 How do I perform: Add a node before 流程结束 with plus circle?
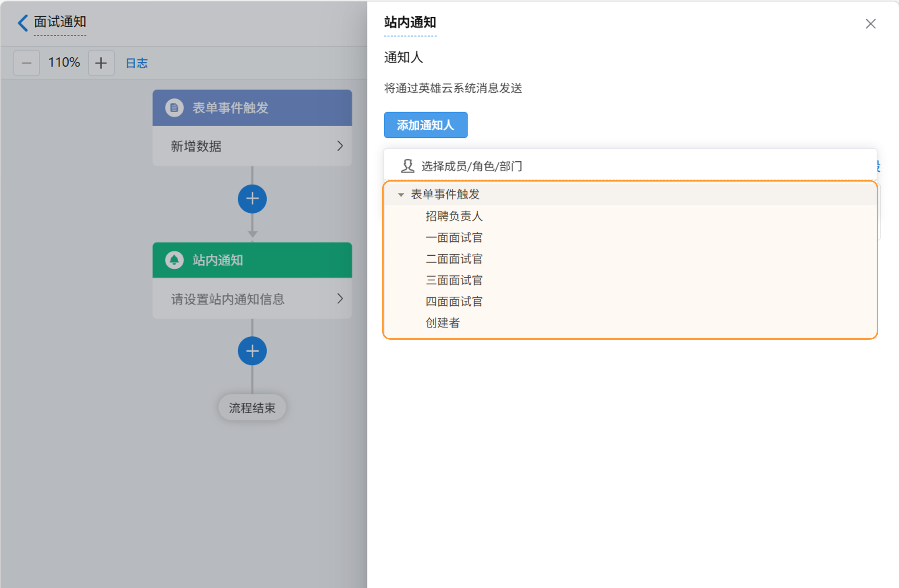[x=252, y=351]
